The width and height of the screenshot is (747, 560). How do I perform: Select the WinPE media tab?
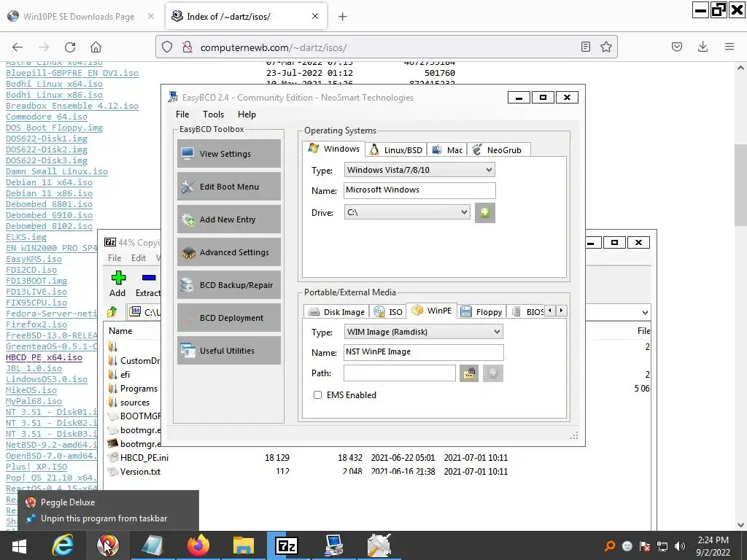pos(432,311)
